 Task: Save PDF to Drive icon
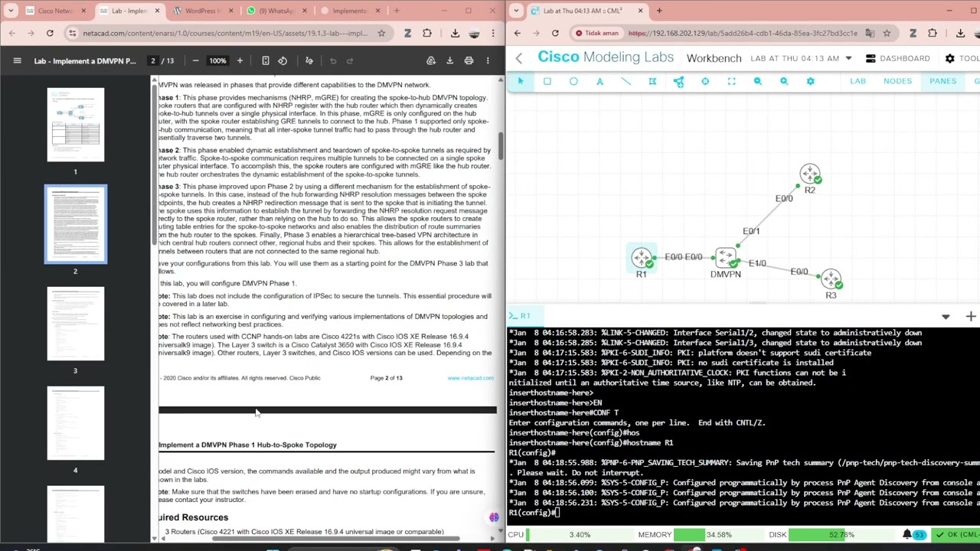point(431,60)
